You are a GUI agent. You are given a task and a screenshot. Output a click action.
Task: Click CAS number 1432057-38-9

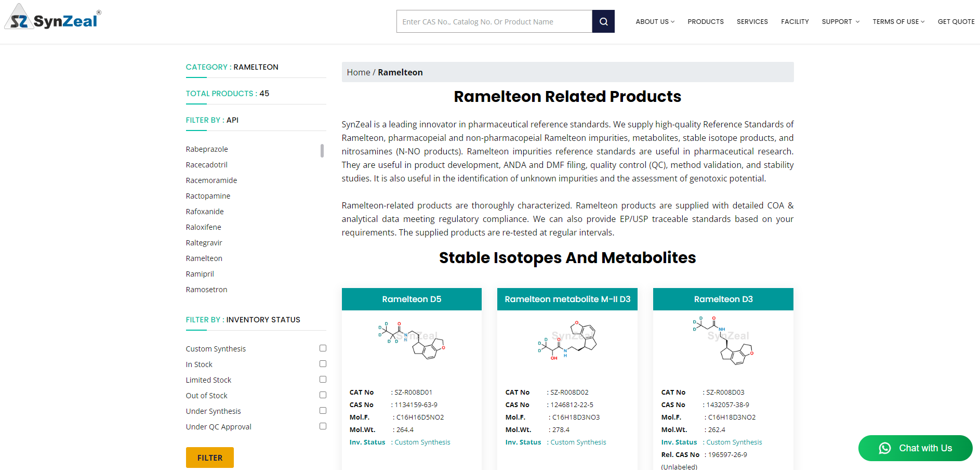tap(727, 405)
